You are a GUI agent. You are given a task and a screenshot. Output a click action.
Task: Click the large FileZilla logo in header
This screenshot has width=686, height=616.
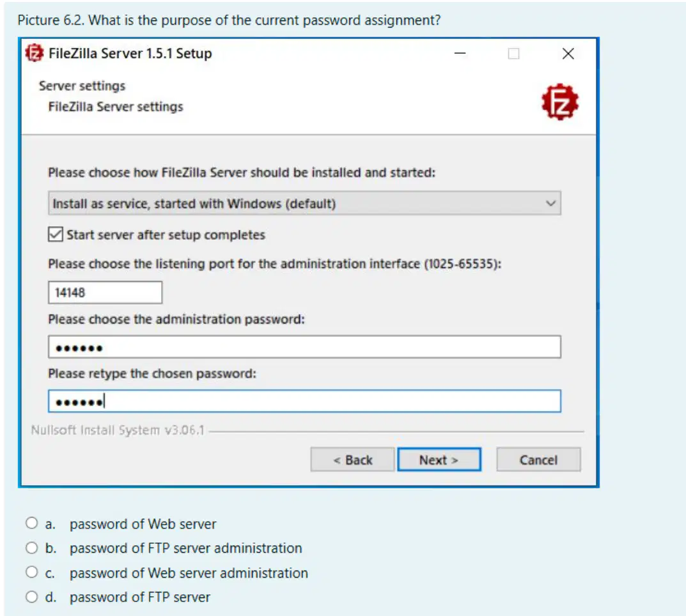(560, 102)
